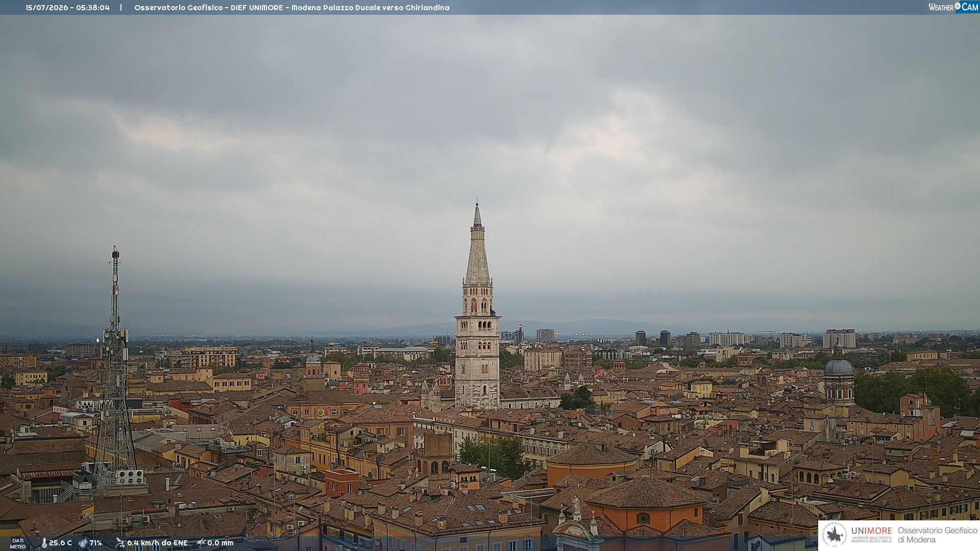Click the Osservatorio Geofisico camera title text

(x=292, y=8)
